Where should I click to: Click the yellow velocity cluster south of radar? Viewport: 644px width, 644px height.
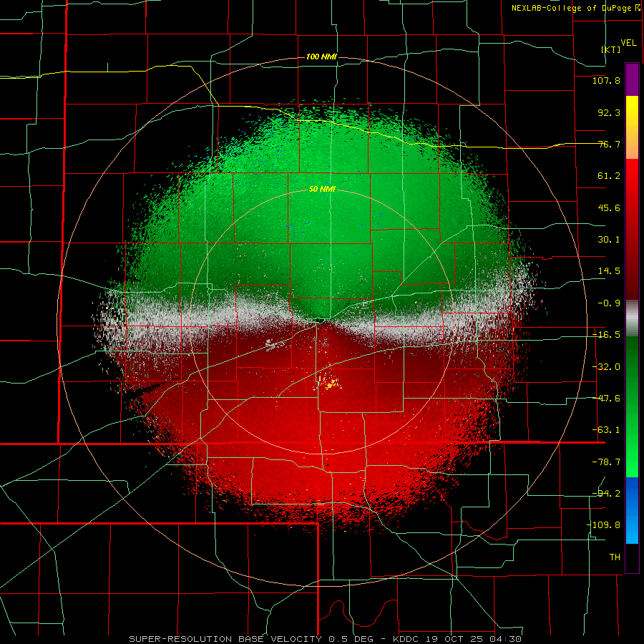331,385
